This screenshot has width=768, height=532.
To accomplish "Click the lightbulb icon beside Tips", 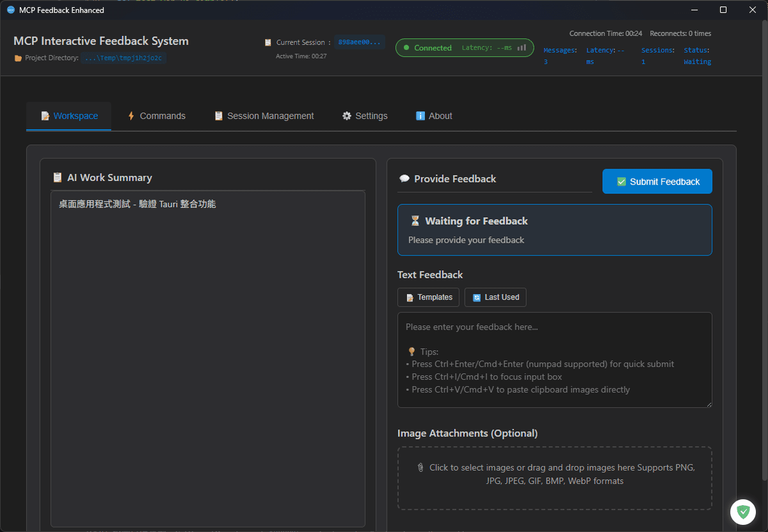I will [412, 351].
